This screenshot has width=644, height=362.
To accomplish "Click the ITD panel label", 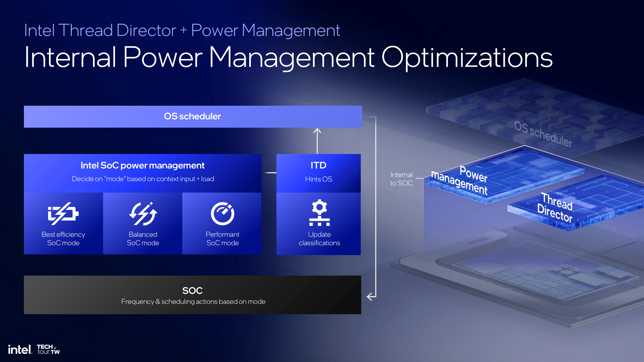I will click(319, 165).
